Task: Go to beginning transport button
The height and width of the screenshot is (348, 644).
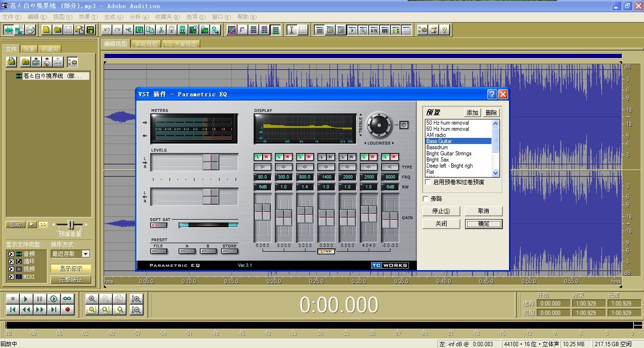Action: (x=13, y=310)
